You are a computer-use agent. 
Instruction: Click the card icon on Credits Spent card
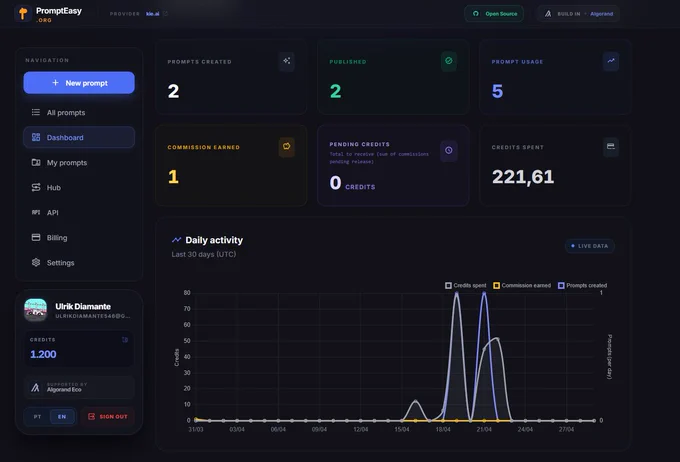[x=611, y=146]
